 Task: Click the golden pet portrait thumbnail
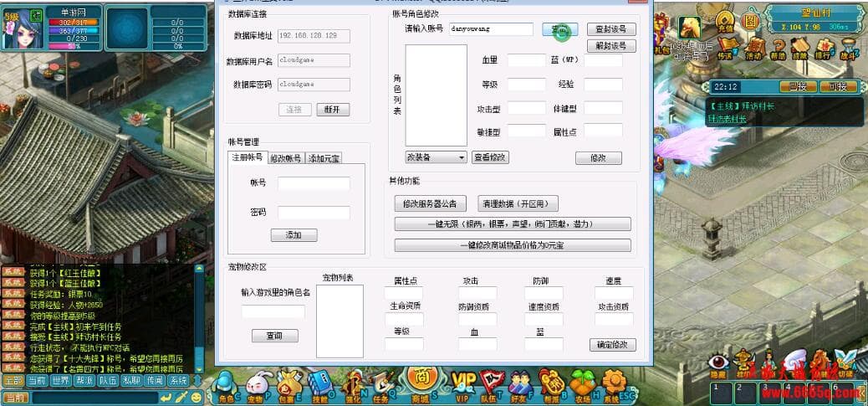690,27
